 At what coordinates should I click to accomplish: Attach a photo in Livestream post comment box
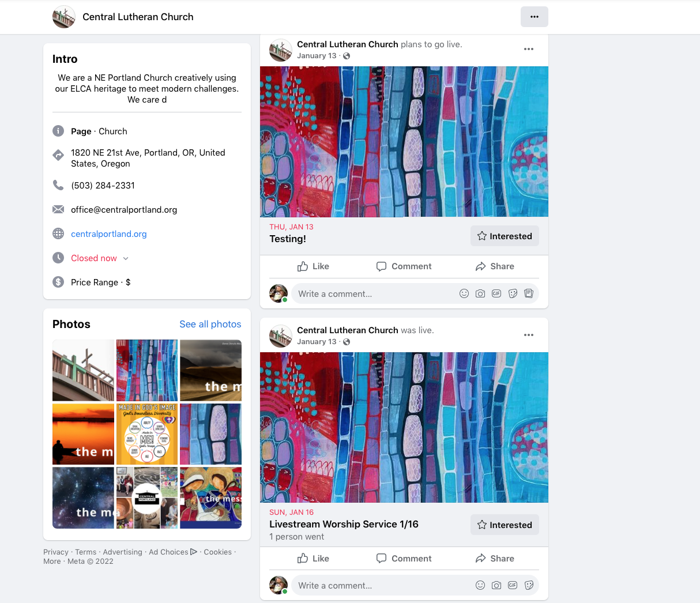click(496, 585)
